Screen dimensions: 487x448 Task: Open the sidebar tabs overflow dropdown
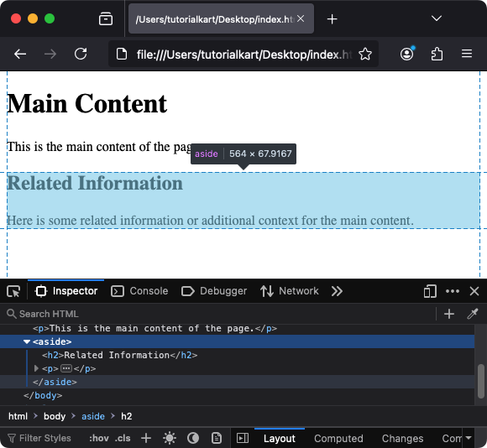pos(469,438)
